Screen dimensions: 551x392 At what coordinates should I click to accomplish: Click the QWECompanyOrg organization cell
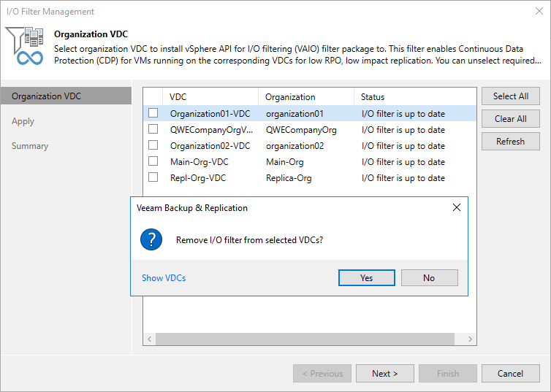click(x=301, y=130)
